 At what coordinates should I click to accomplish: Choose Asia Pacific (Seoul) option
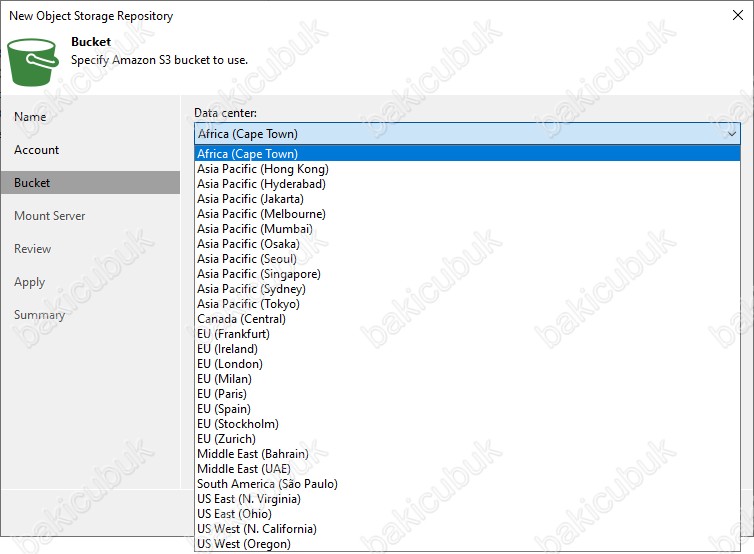tap(467, 259)
